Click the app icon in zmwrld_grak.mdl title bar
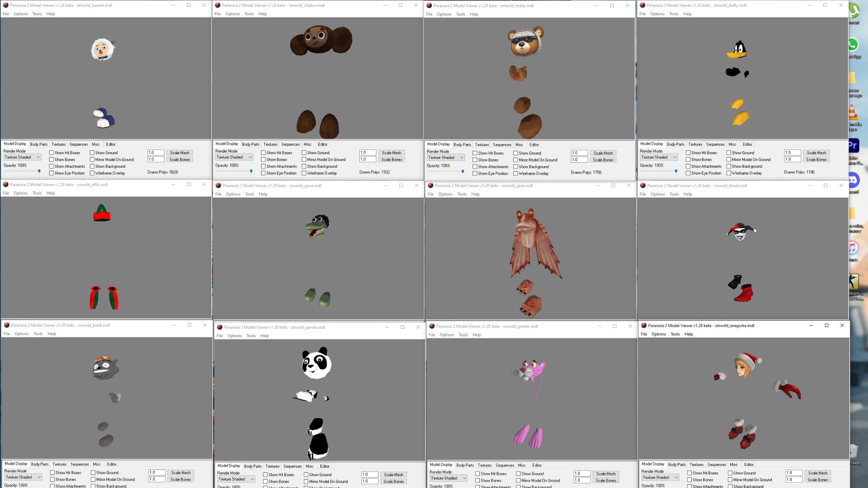The image size is (868, 488). 431,185
